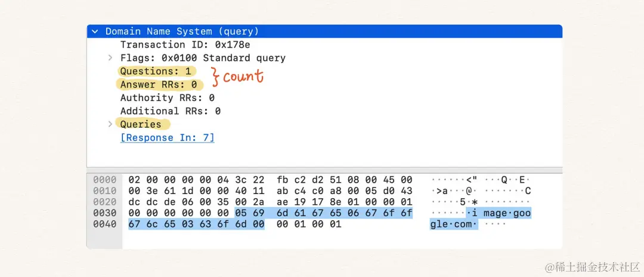Viewport: 644px width, 277px height.
Task: Expand the Flags: 0x0100 Standard query row
Action: click(x=110, y=58)
